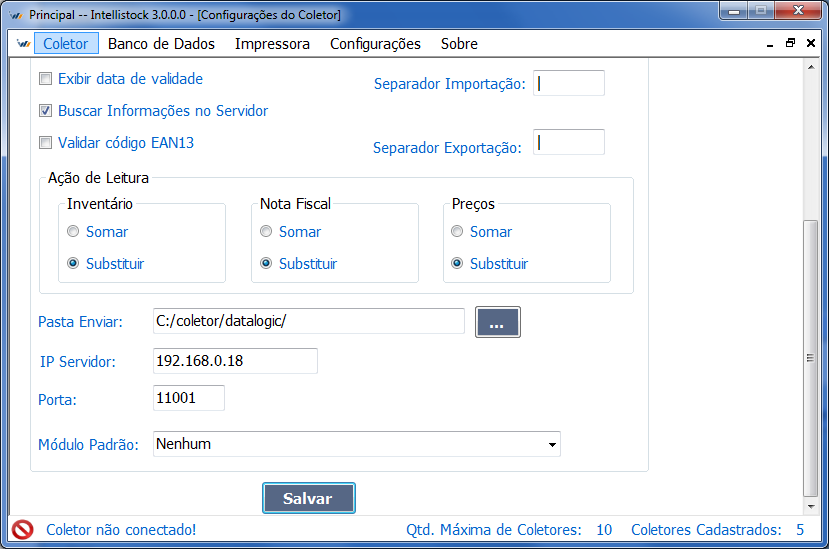Click the Separador Importação field
The width and height of the screenshot is (829, 549).
point(568,83)
